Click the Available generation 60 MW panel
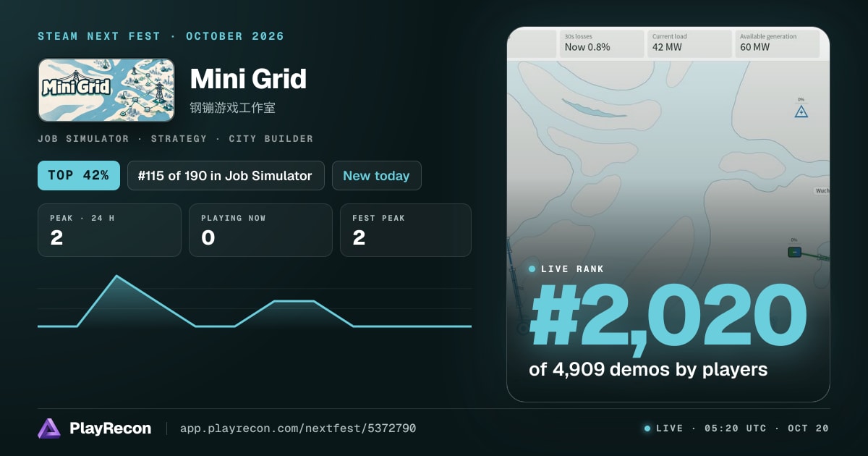This screenshot has width=868, height=456. point(778,43)
